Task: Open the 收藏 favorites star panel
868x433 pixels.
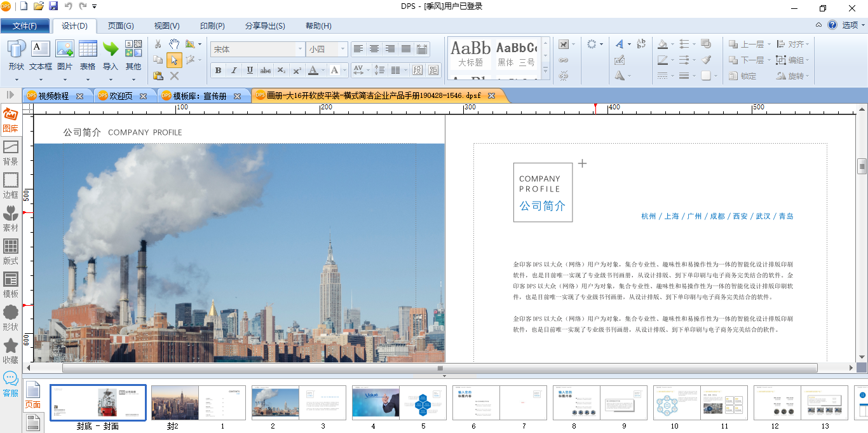Action: (x=11, y=352)
